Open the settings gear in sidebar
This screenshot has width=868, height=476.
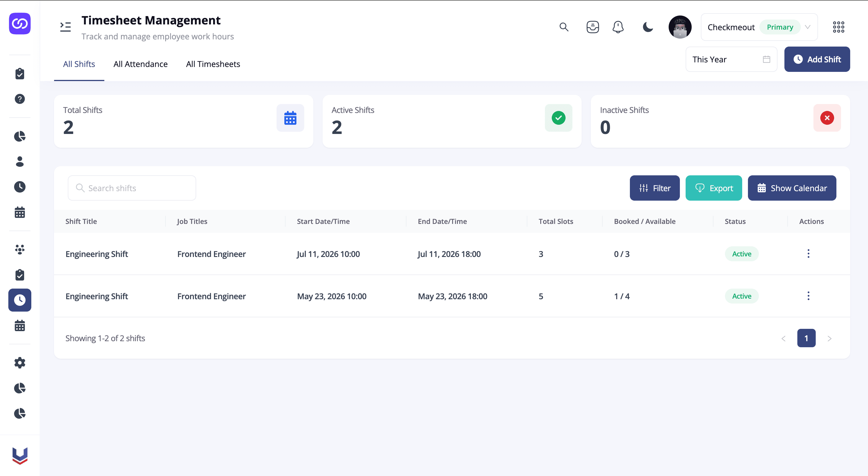(20, 363)
